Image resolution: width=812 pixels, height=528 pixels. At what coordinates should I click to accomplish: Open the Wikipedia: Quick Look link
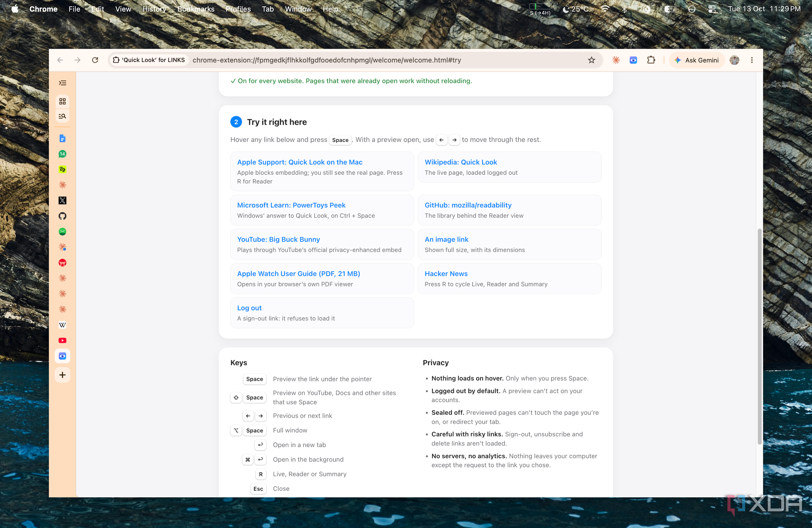coord(461,162)
